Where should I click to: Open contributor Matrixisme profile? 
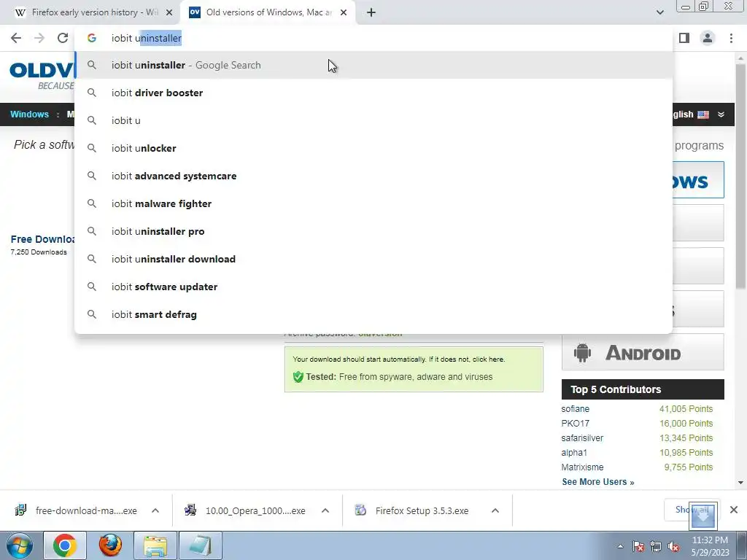[582, 467]
